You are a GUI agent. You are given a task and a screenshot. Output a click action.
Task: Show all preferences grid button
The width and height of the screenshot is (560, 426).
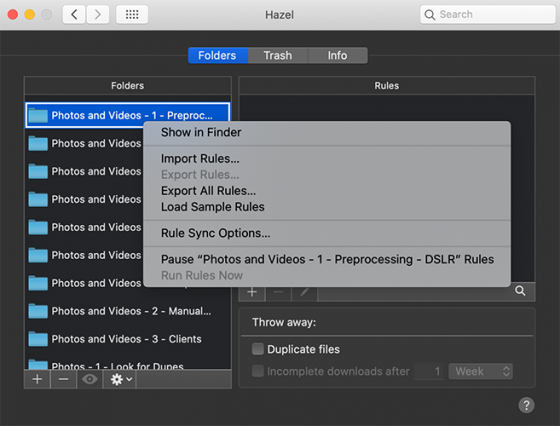(132, 15)
